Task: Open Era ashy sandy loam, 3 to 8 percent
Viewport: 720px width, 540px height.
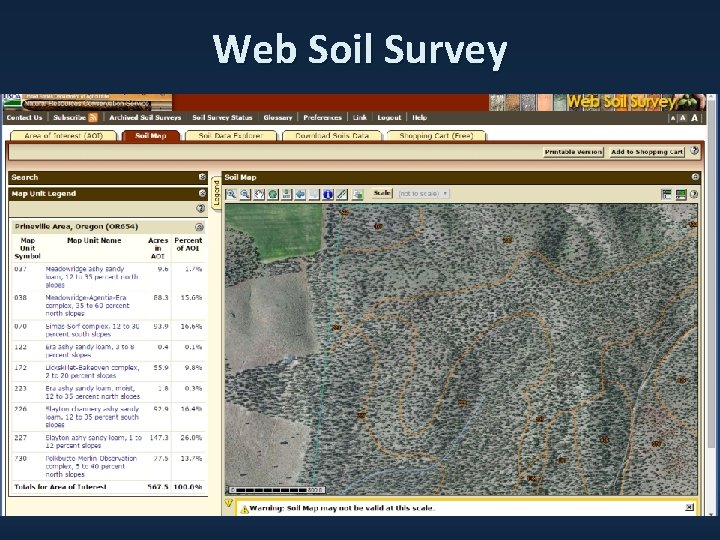Action: click(x=90, y=351)
